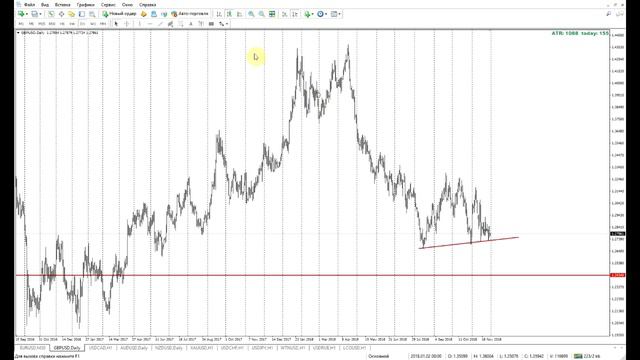Click the icon right of Новый ордер
This screenshot has height=360, width=640.
pyautogui.click(x=144, y=14)
